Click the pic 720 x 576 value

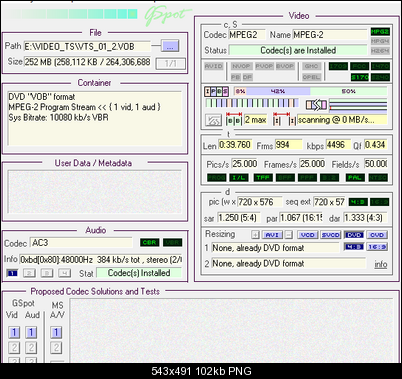coord(260,202)
